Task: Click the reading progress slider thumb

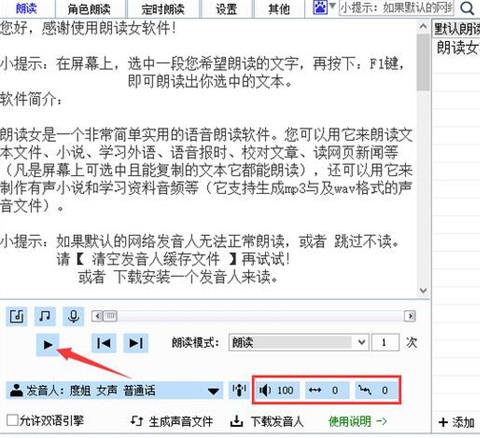Action: (x=110, y=316)
